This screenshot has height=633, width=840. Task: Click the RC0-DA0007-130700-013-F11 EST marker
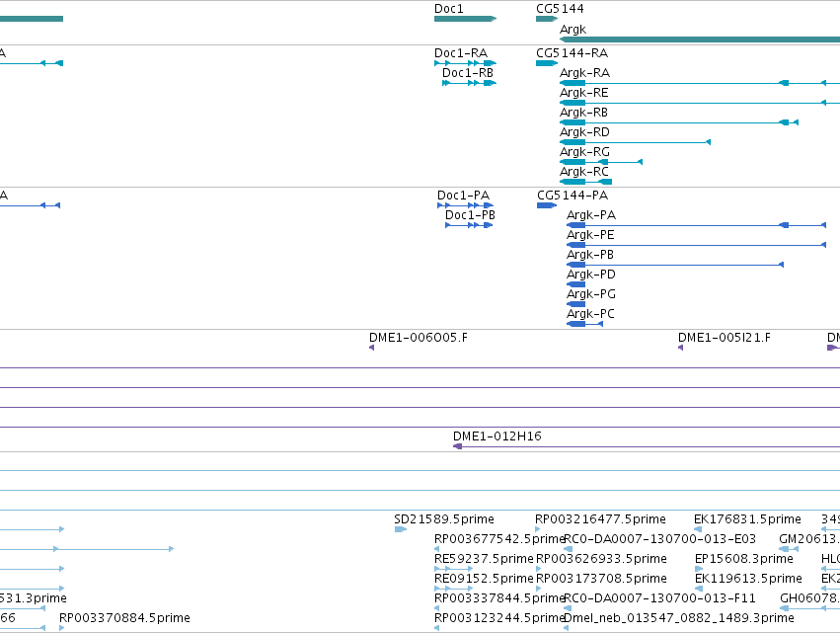pyautogui.click(x=567, y=608)
